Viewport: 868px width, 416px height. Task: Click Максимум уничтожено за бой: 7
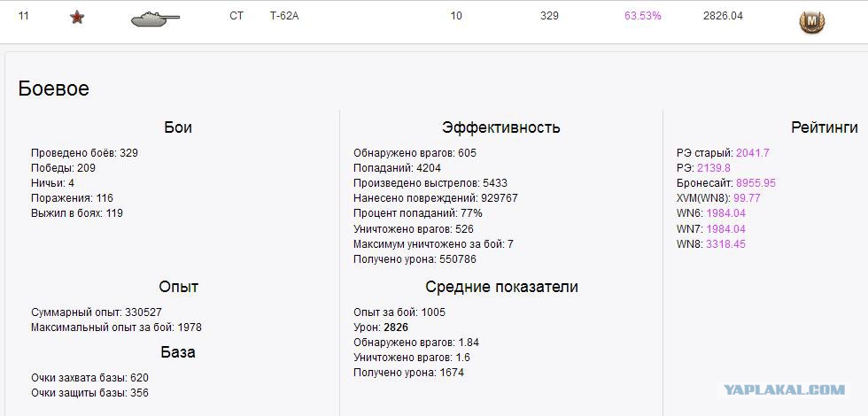click(433, 244)
